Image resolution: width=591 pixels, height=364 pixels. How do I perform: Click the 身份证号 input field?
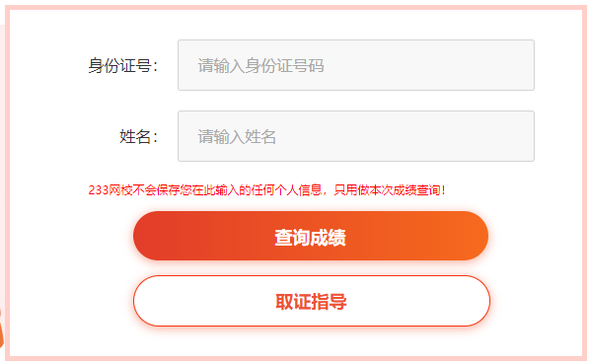356,65
